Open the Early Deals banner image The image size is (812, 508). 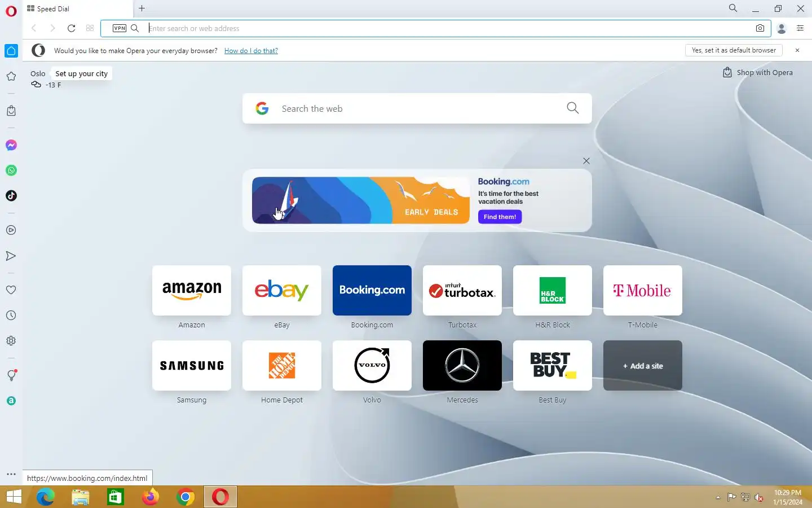click(x=361, y=200)
